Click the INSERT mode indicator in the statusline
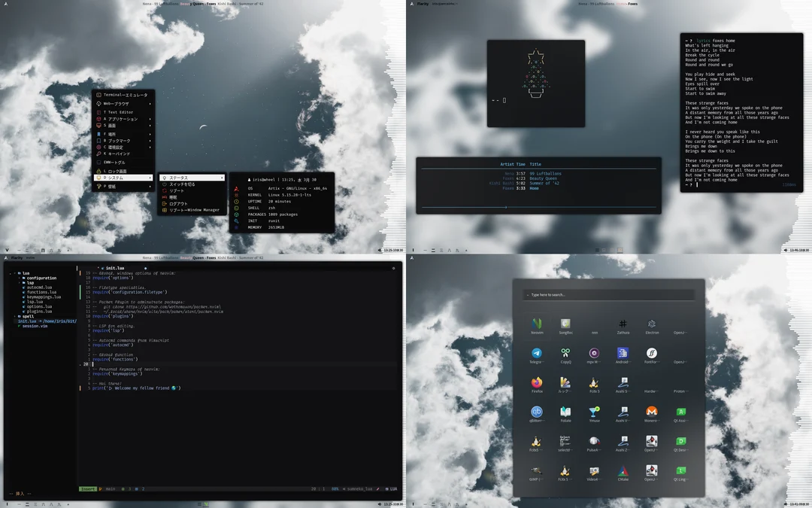 click(x=87, y=488)
